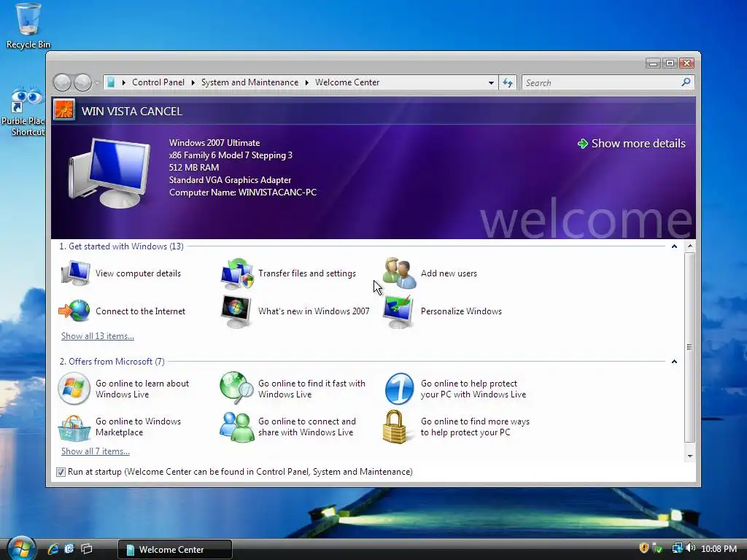The width and height of the screenshot is (747, 560).
Task: Toggle Run at startup checkbox
Action: (61, 472)
